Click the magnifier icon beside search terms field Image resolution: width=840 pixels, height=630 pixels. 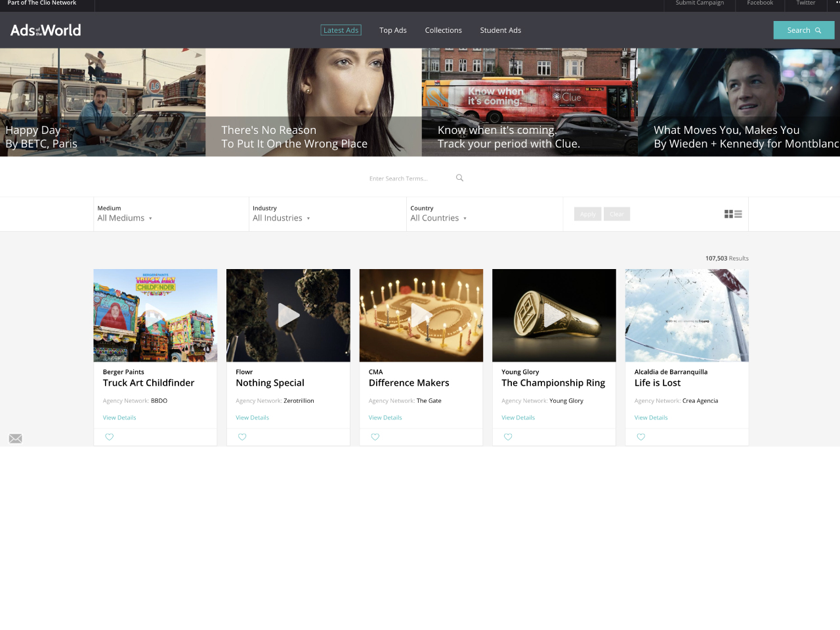[x=459, y=178]
